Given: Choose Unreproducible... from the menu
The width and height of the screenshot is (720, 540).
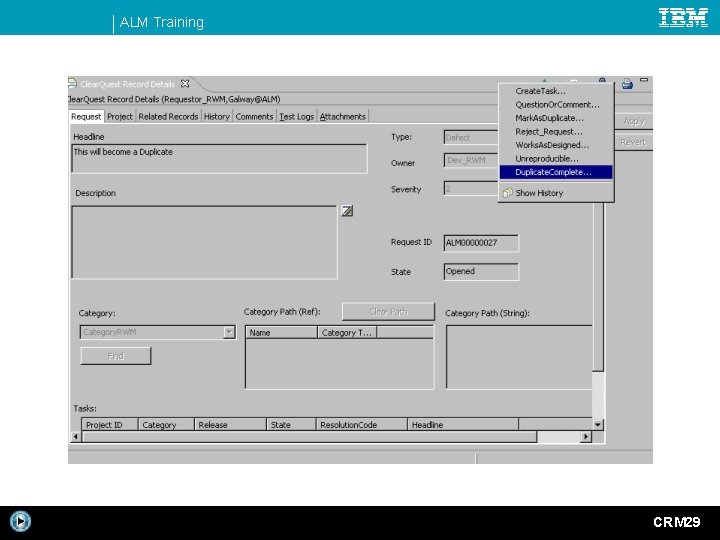Looking at the screenshot, I should point(546,159).
